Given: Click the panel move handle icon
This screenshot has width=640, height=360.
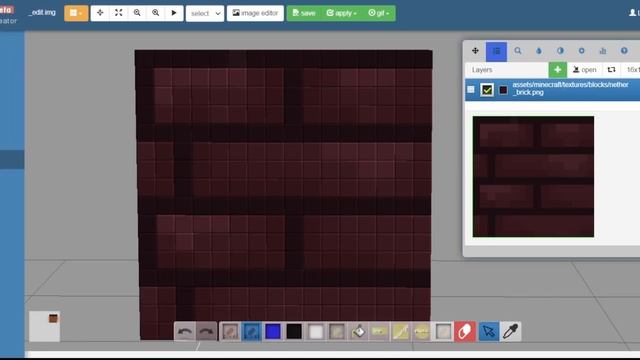Looking at the screenshot, I should tap(475, 51).
